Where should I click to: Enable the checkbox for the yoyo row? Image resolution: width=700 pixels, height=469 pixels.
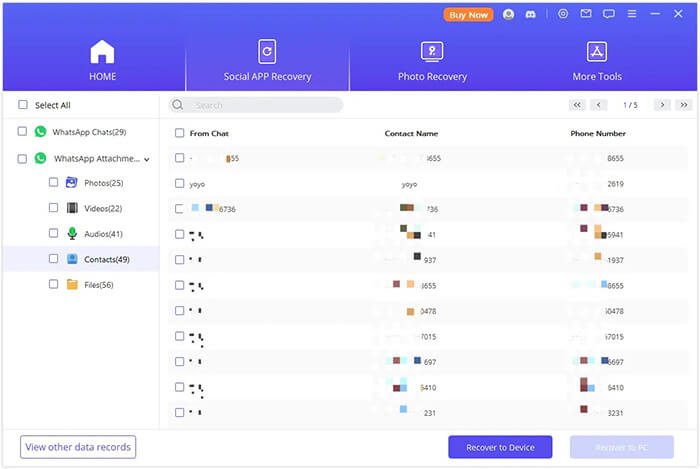point(179,184)
